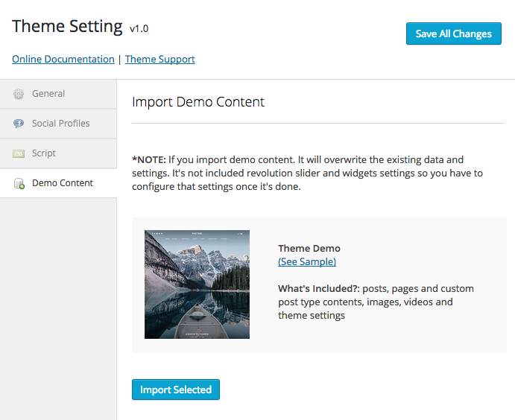The height and width of the screenshot is (420, 515).
Task: Click the What's Included description text
Action: click(x=376, y=302)
